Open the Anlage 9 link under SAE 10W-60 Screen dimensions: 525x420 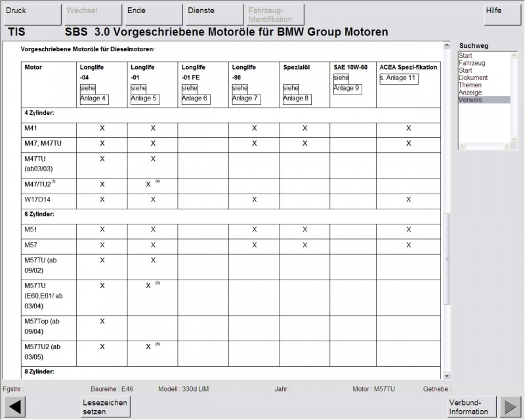pos(348,89)
